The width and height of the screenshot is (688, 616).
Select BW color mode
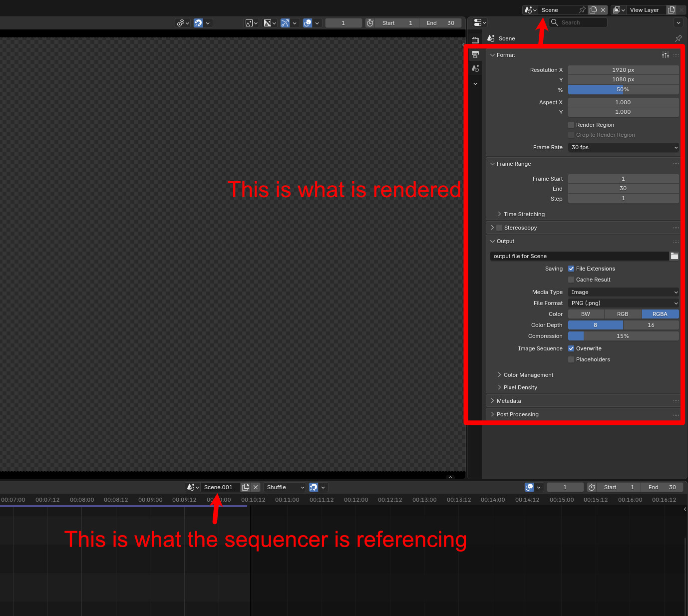pos(586,314)
